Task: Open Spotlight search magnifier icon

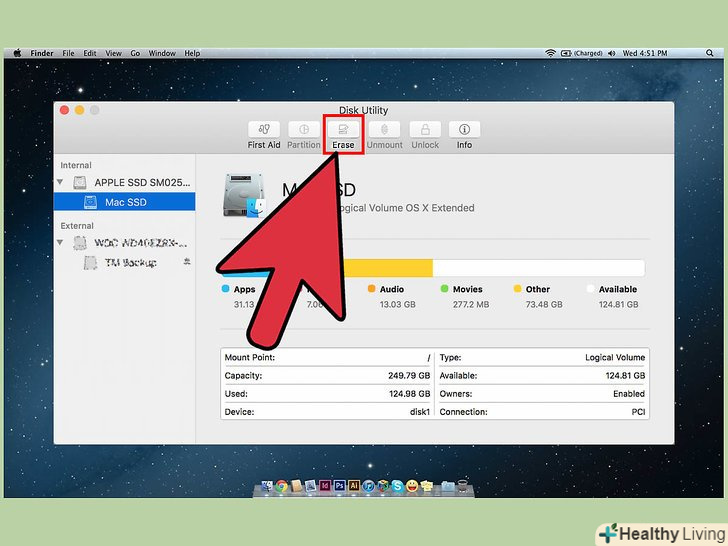Action: coord(709,53)
